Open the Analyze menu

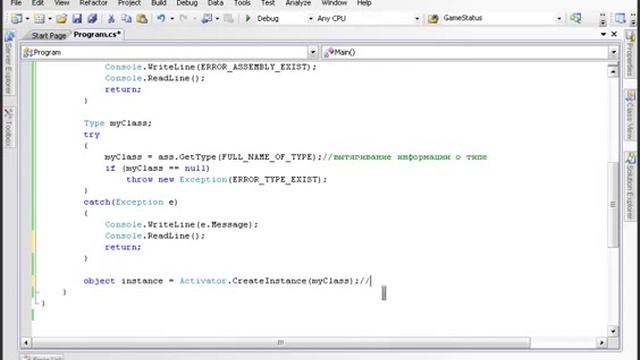point(298,3)
